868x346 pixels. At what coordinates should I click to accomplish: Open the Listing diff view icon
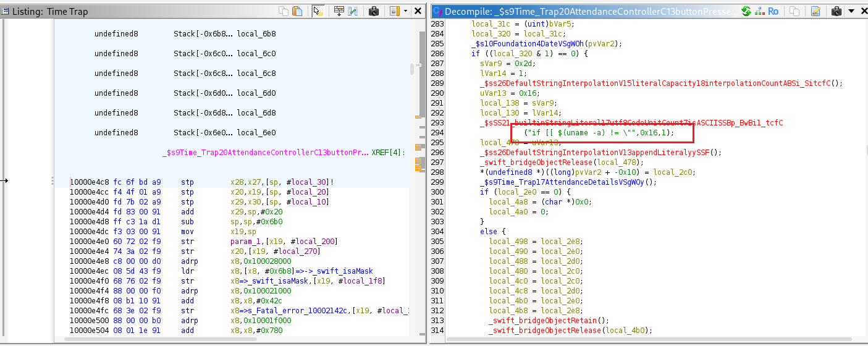point(353,11)
